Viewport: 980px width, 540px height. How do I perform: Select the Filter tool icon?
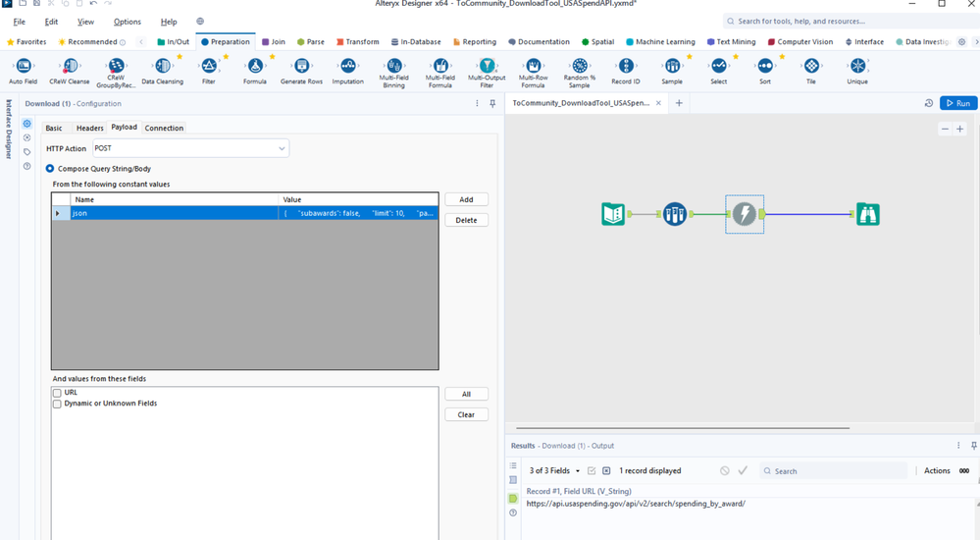pyautogui.click(x=209, y=66)
